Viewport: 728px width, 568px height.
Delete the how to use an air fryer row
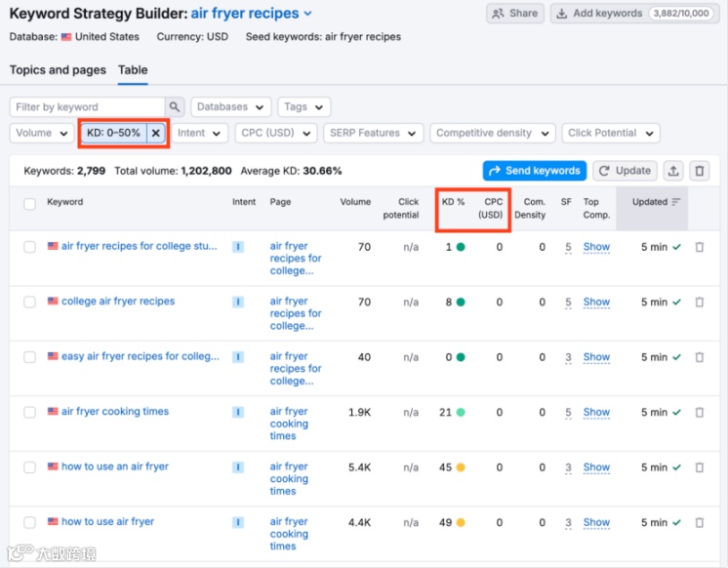pyautogui.click(x=700, y=467)
